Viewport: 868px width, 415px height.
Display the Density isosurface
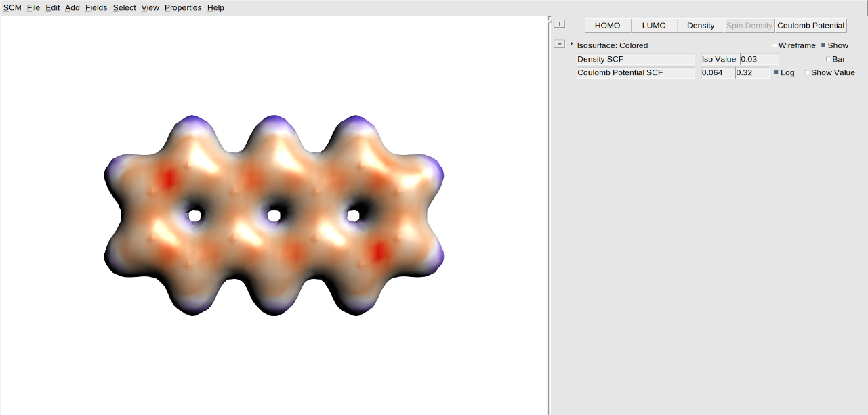[x=700, y=25]
